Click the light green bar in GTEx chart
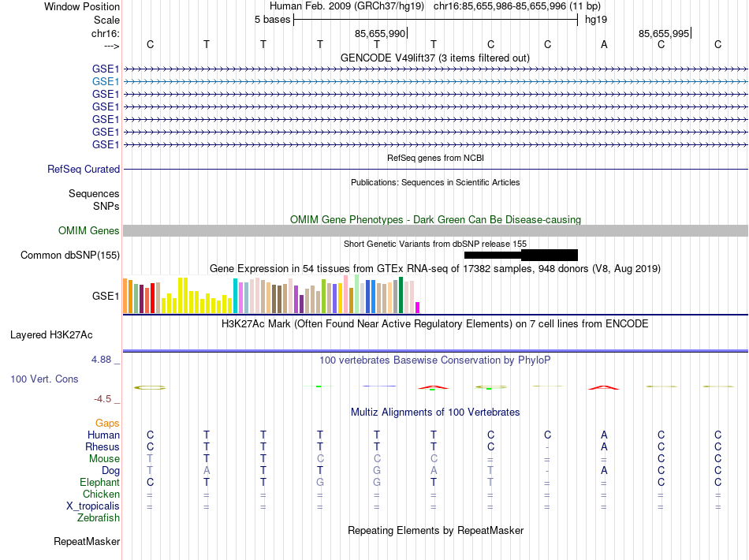 pyautogui.click(x=357, y=294)
